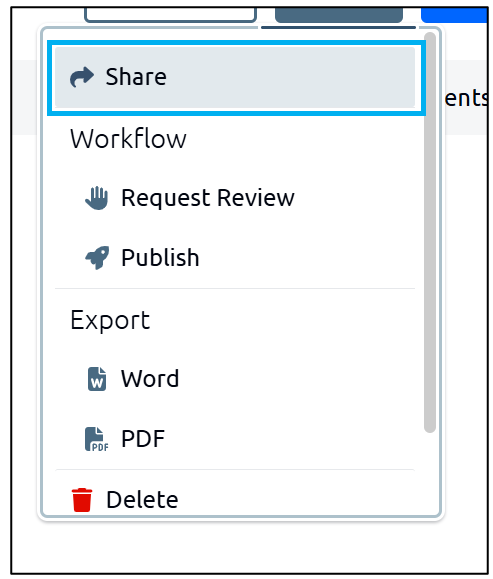Select the highlighted Share menu entry

tap(235, 77)
